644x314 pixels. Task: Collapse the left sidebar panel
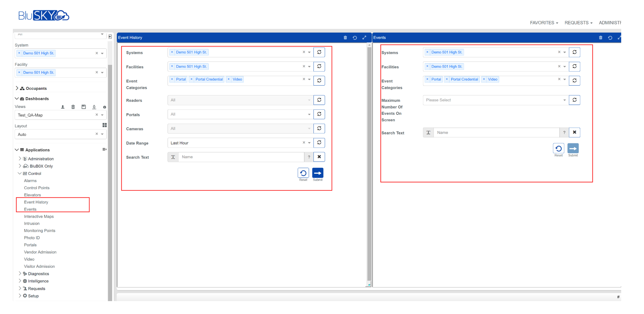click(x=110, y=37)
